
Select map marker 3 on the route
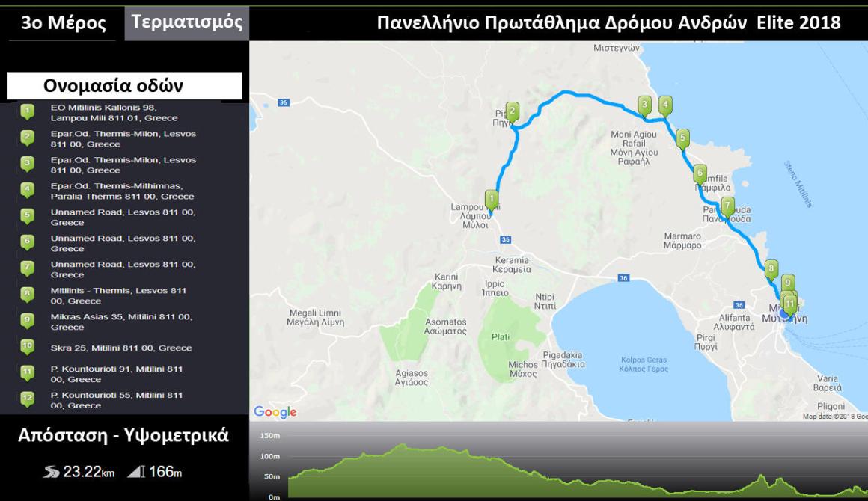[644, 105]
